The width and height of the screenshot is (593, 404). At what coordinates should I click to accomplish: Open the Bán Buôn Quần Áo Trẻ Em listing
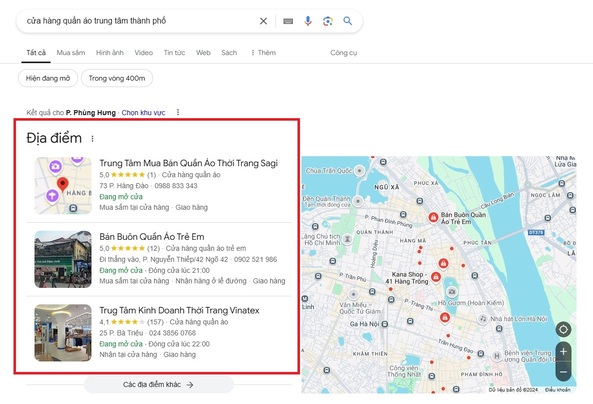point(152,237)
